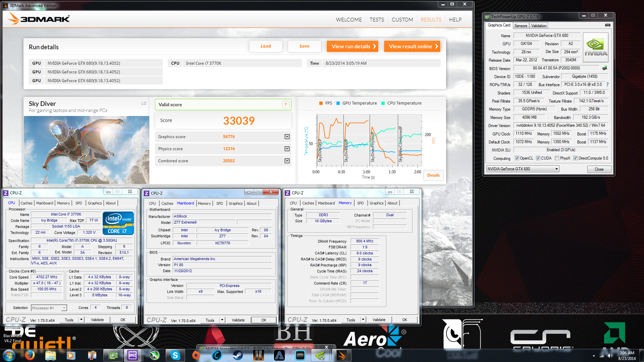
Task: Open Caches tab in CPU-Z Mainboard window
Action: [167, 203]
